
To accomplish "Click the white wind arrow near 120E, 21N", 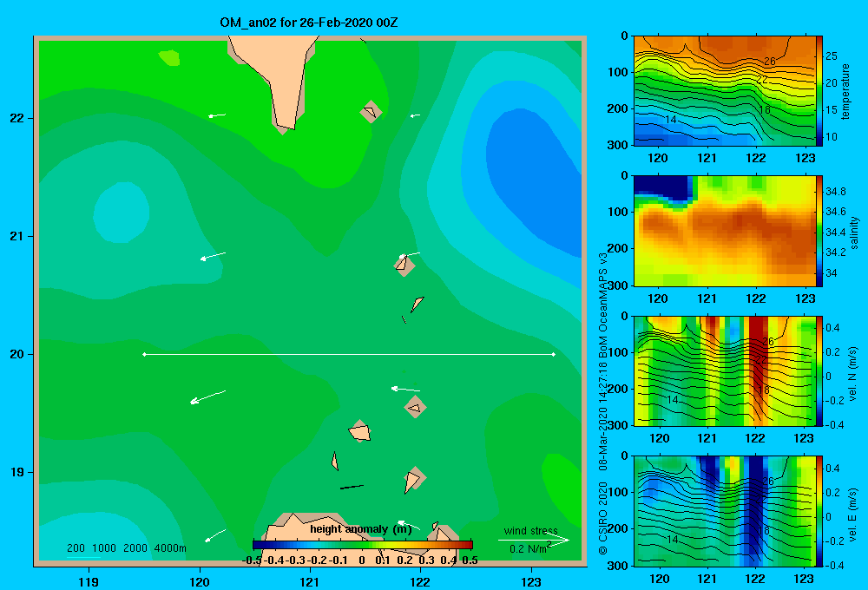I will point(214,256).
